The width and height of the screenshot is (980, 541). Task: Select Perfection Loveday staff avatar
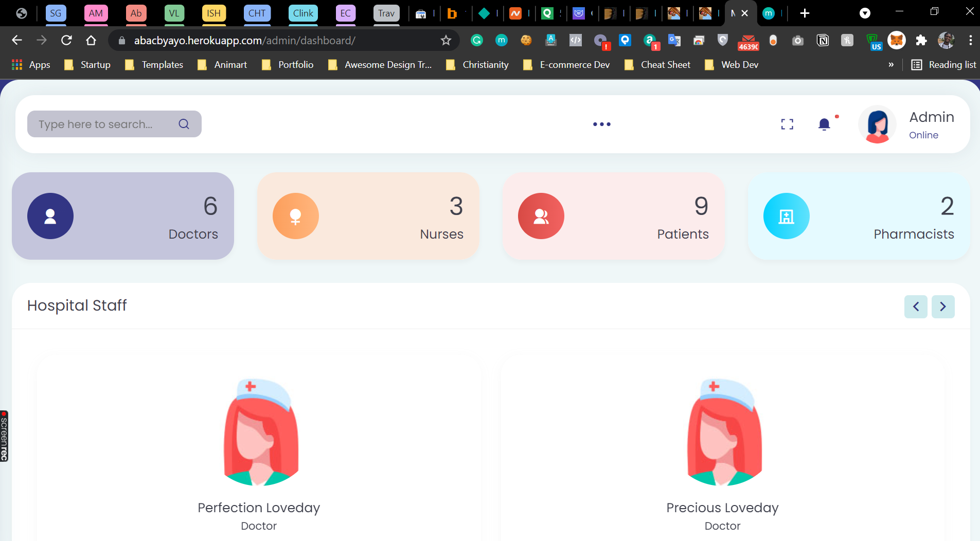261,432
